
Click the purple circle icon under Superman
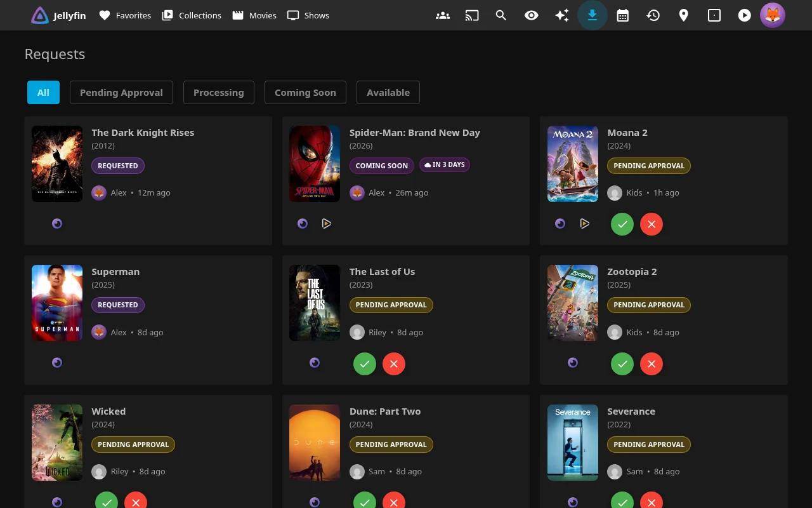(57, 363)
